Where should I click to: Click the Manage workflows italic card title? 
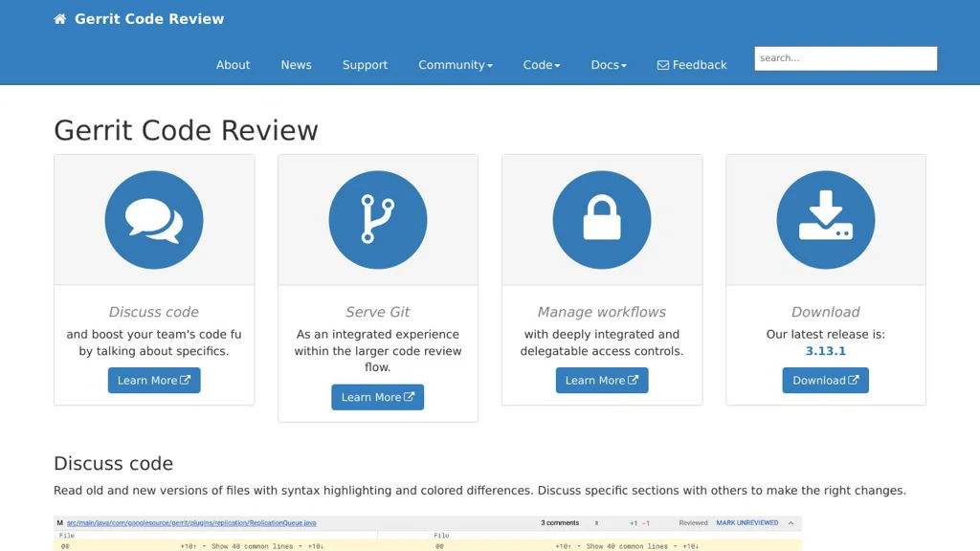602,312
